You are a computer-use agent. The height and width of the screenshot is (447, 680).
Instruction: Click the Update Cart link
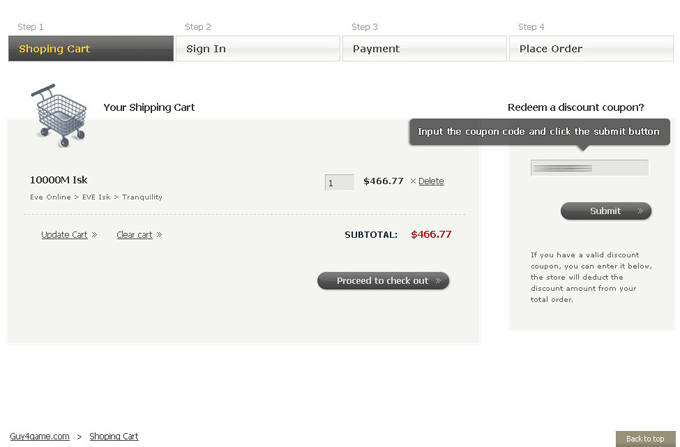pos(64,235)
